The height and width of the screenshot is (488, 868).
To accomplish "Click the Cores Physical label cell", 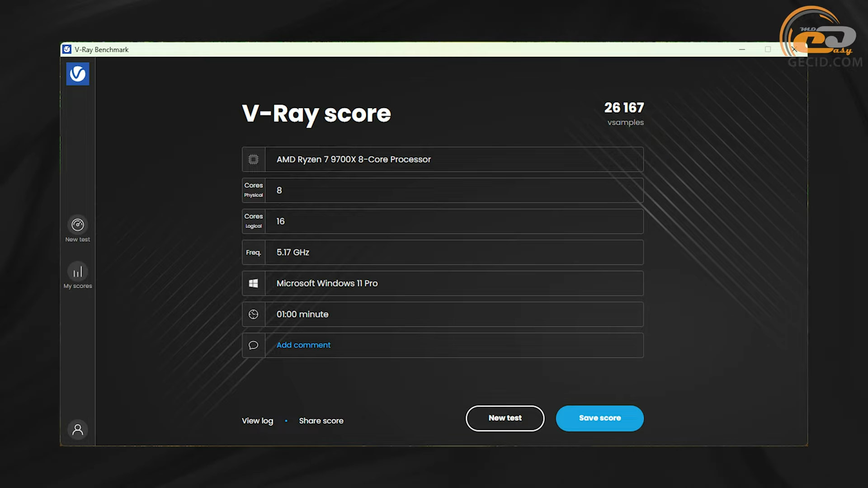I will [254, 190].
